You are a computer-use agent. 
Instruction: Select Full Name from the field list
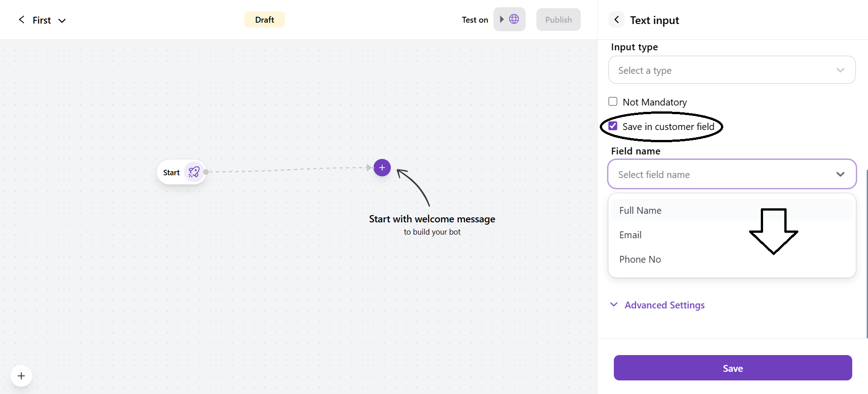640,210
